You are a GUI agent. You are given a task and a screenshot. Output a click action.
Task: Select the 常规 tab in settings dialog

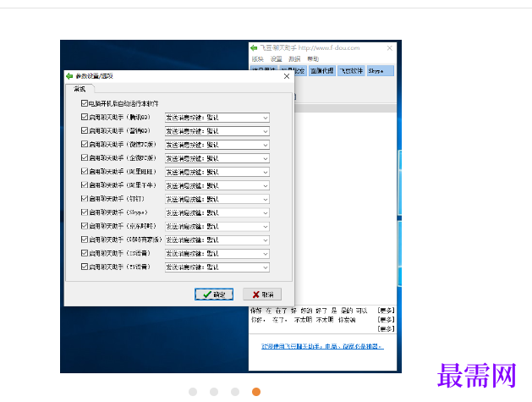coord(80,89)
